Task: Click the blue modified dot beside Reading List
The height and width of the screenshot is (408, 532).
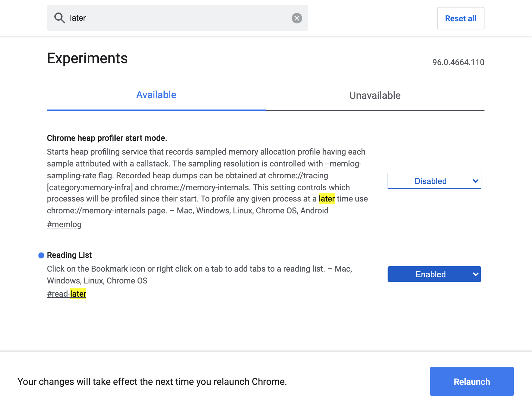Action: point(41,255)
